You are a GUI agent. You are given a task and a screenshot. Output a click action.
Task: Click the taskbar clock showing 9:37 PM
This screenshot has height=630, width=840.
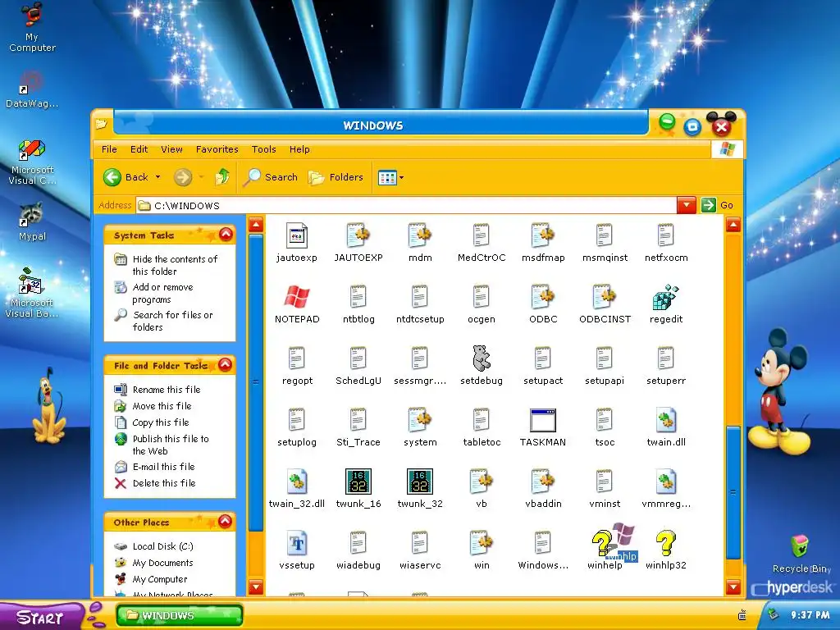click(x=810, y=615)
